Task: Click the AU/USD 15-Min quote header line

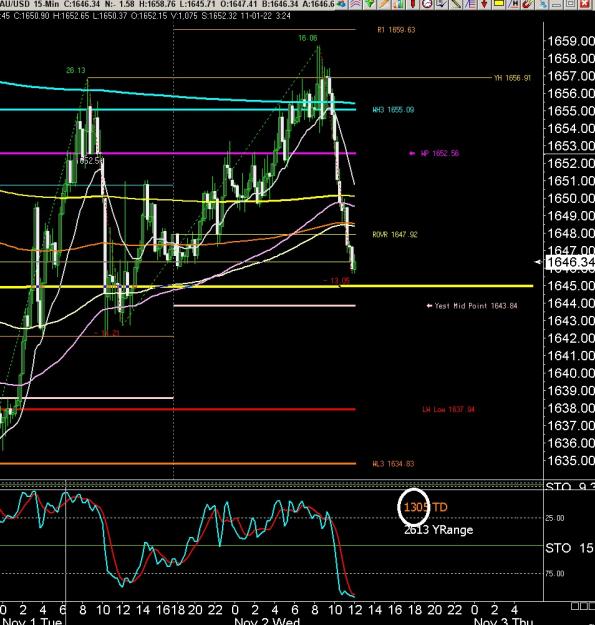Action: 167,4
